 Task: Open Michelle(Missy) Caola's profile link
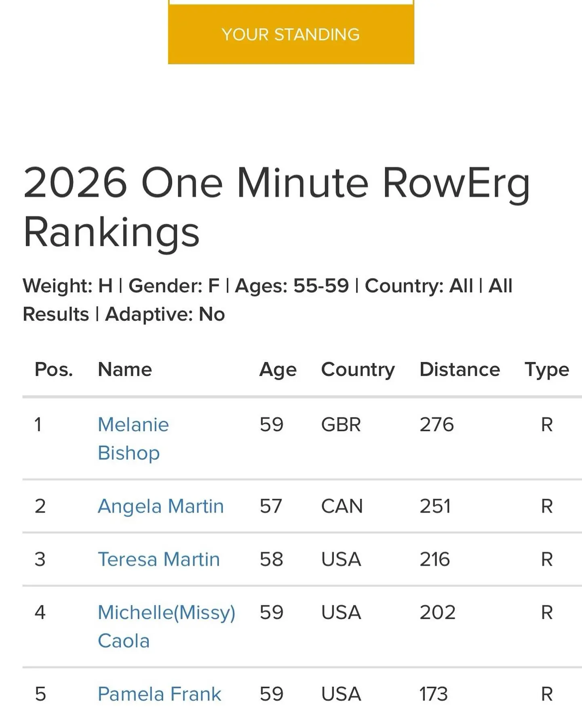(167, 627)
